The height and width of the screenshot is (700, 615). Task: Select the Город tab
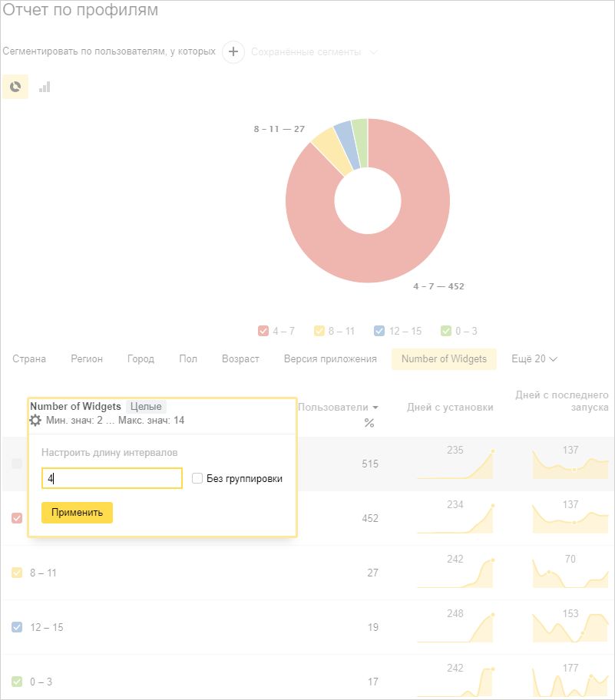point(141,359)
